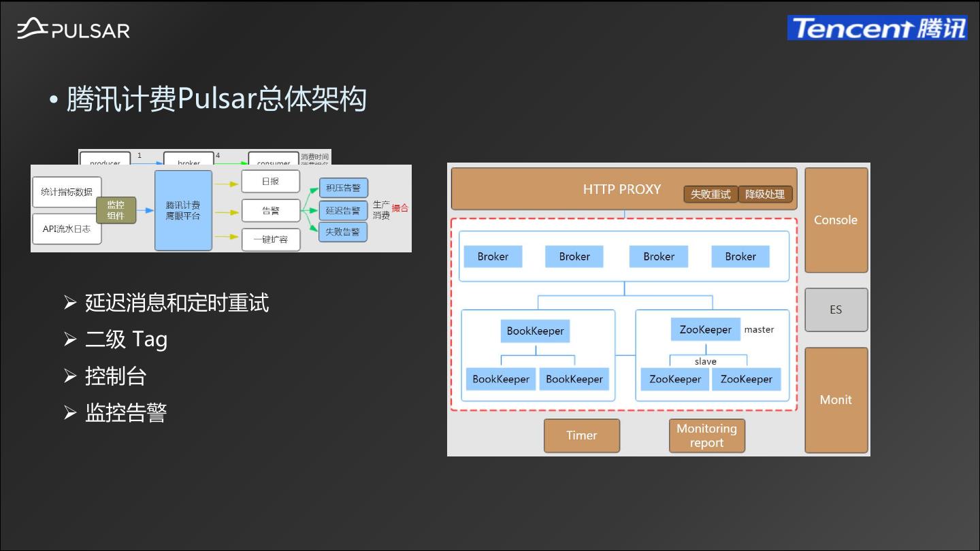
Task: Click the Tencent 腾讯 logo
Action: (x=877, y=28)
